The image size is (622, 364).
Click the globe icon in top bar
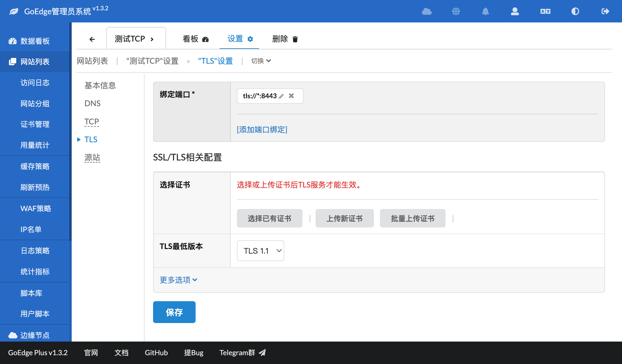pyautogui.click(x=456, y=12)
